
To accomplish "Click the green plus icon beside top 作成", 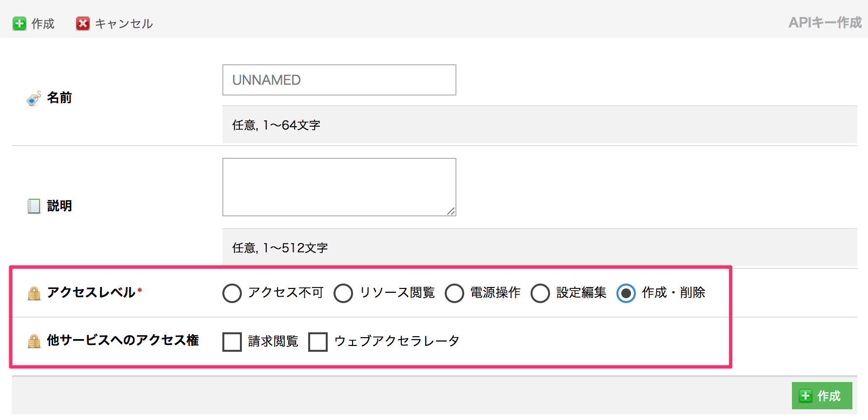I will tap(19, 23).
